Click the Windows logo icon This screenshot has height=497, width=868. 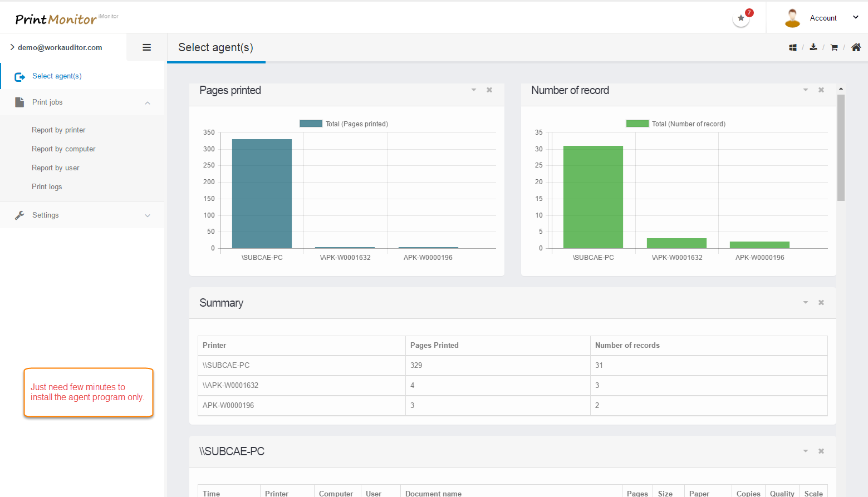pos(793,48)
